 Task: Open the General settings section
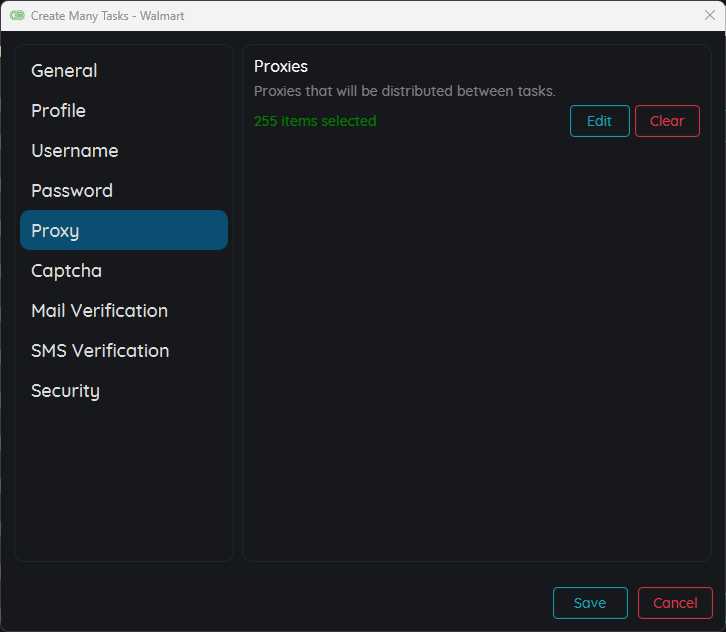point(64,71)
